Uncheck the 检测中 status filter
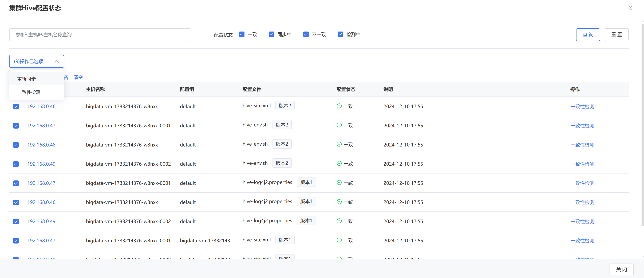The height and width of the screenshot is (278, 644). tap(340, 34)
